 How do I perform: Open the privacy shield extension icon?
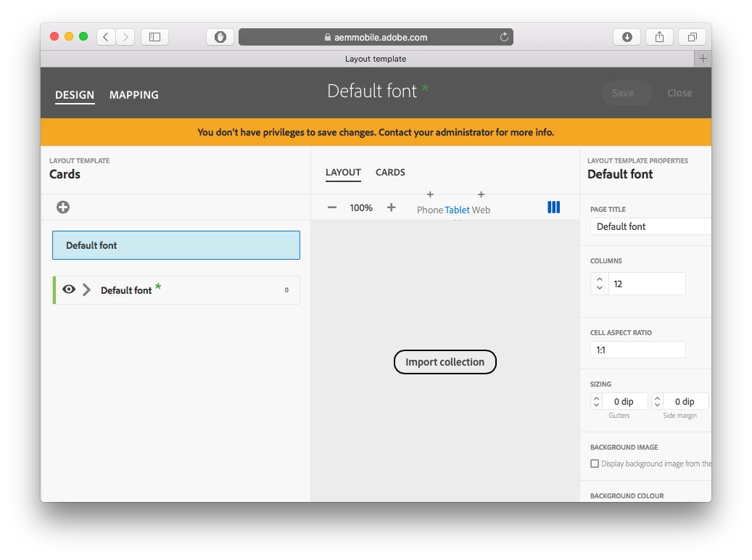tap(220, 37)
